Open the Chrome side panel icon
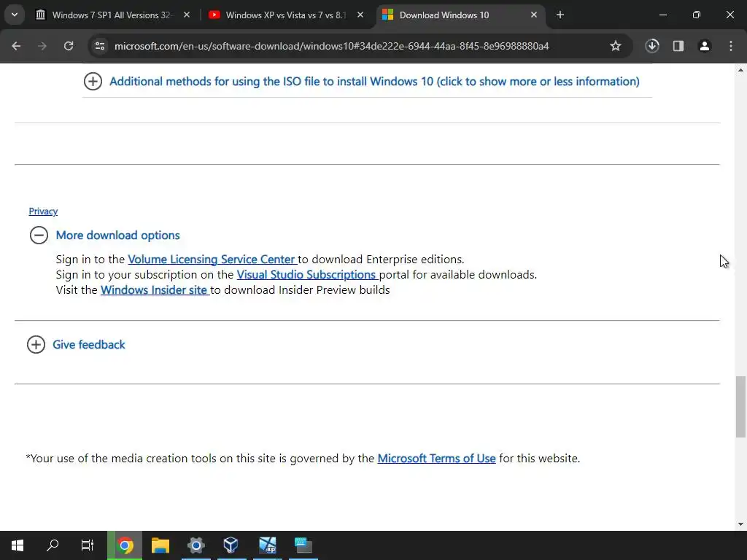 (x=678, y=46)
